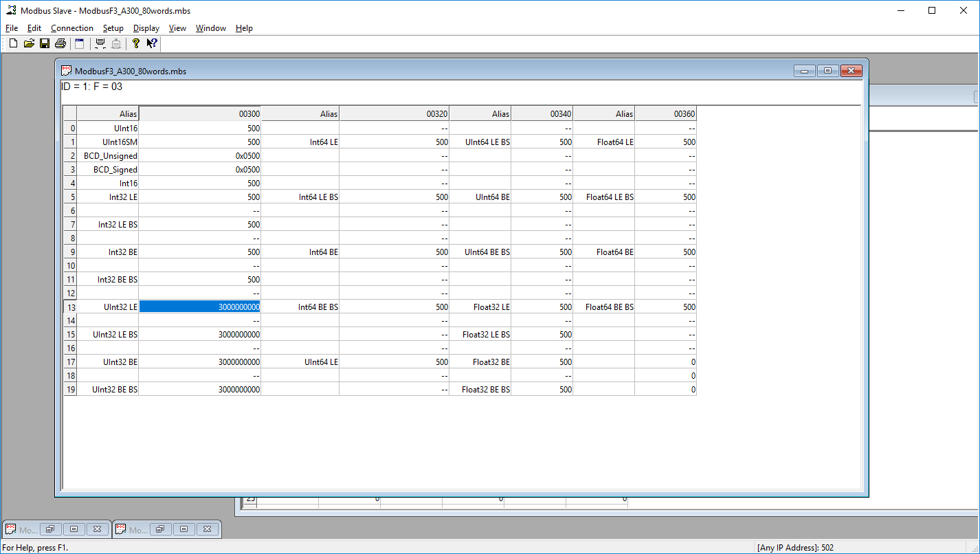Select the 0x0500 value beside BCD_Signed
Viewport: 980px width, 554px height.
tap(200, 169)
